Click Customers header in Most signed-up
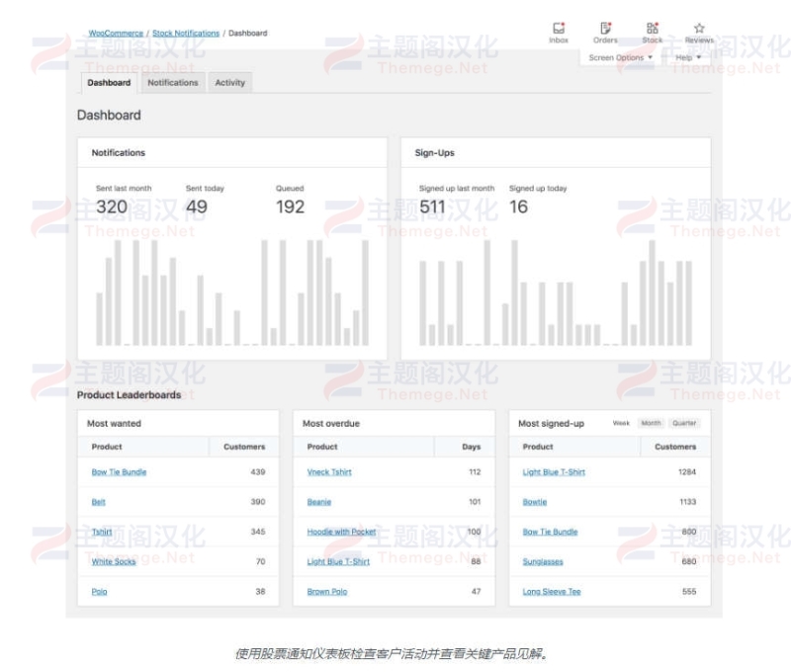The height and width of the screenshot is (672, 791). 675,447
